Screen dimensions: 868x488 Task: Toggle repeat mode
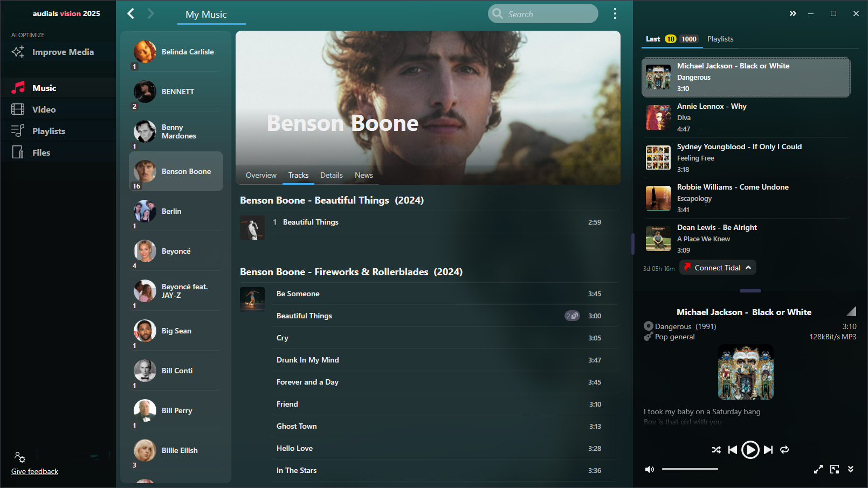click(784, 450)
